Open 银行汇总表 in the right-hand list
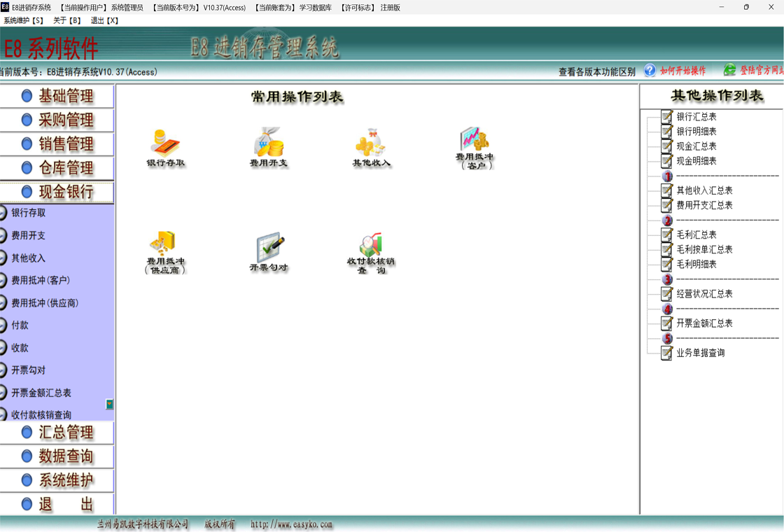The height and width of the screenshot is (532, 784). pyautogui.click(x=696, y=117)
